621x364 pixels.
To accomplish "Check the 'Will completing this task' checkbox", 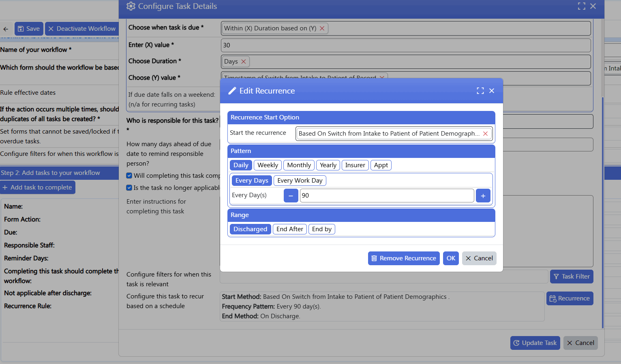I will click(129, 175).
